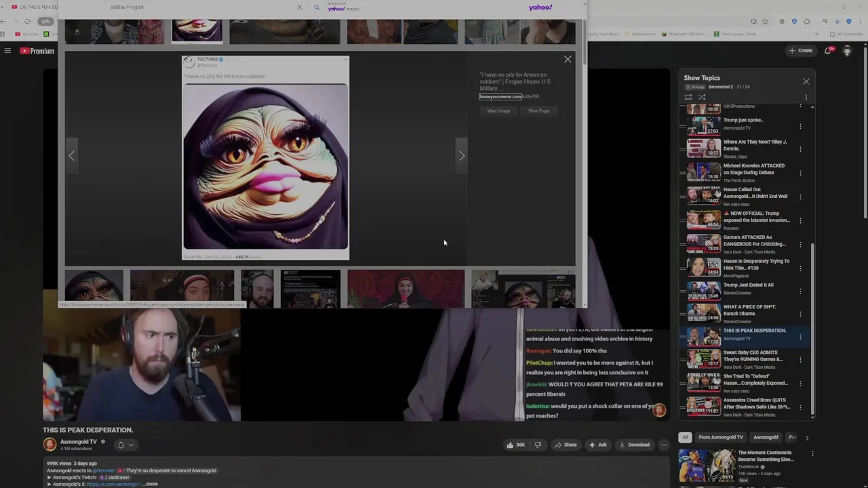
Task: Play 'Trump just spoke..' playlist thumbnail
Action: pyautogui.click(x=704, y=126)
